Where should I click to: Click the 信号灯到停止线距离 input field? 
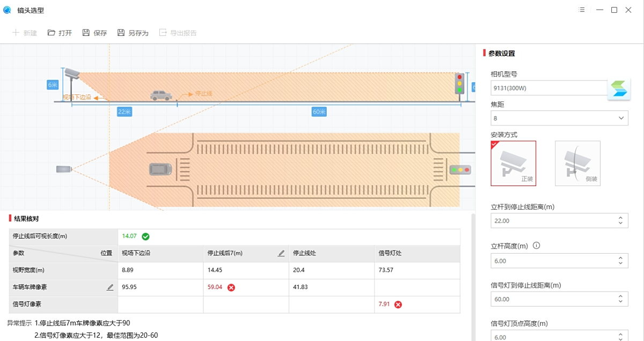coord(553,299)
